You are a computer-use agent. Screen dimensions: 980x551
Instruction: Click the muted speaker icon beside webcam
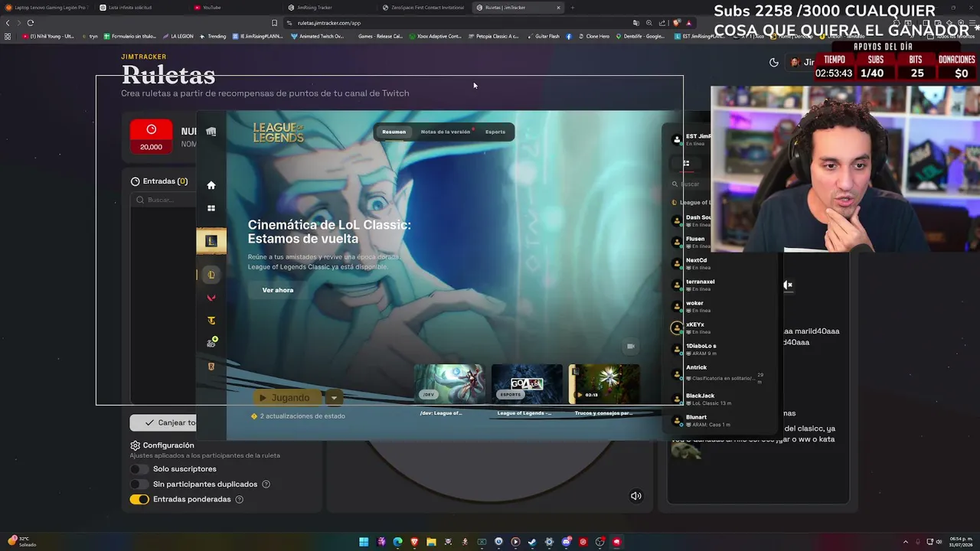788,285
